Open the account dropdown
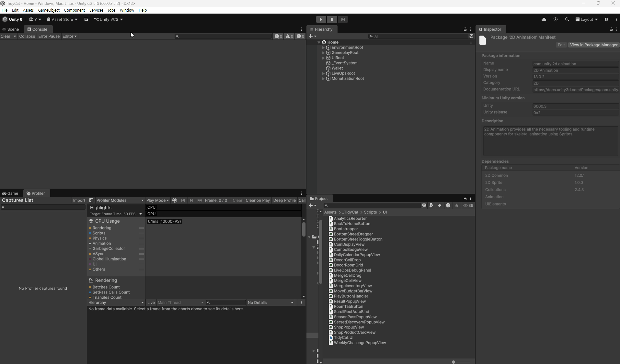 tap(35, 19)
